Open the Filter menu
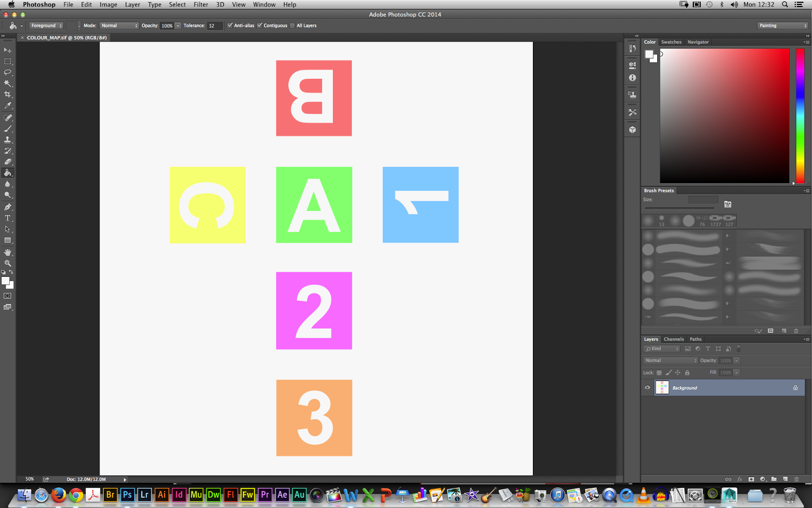The width and height of the screenshot is (812, 508). [x=201, y=5]
